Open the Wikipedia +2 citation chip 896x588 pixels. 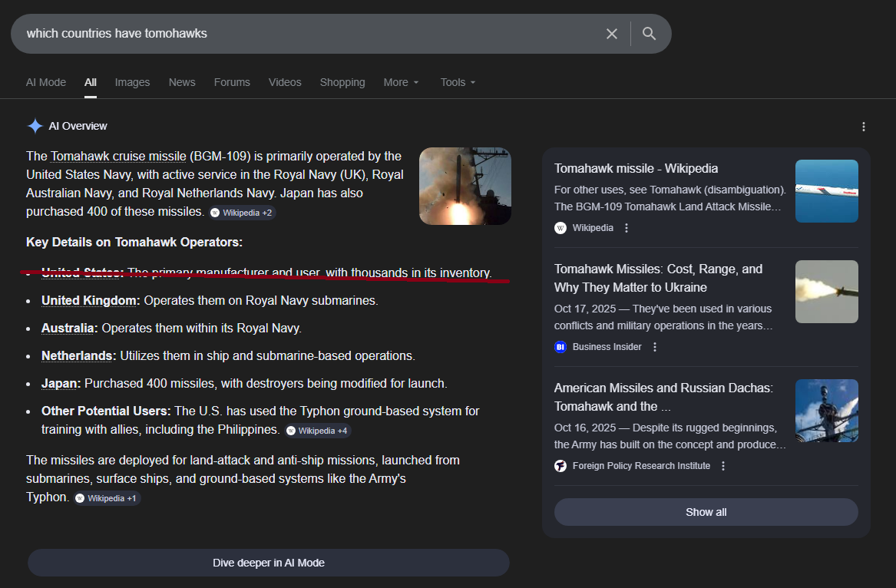coord(243,213)
